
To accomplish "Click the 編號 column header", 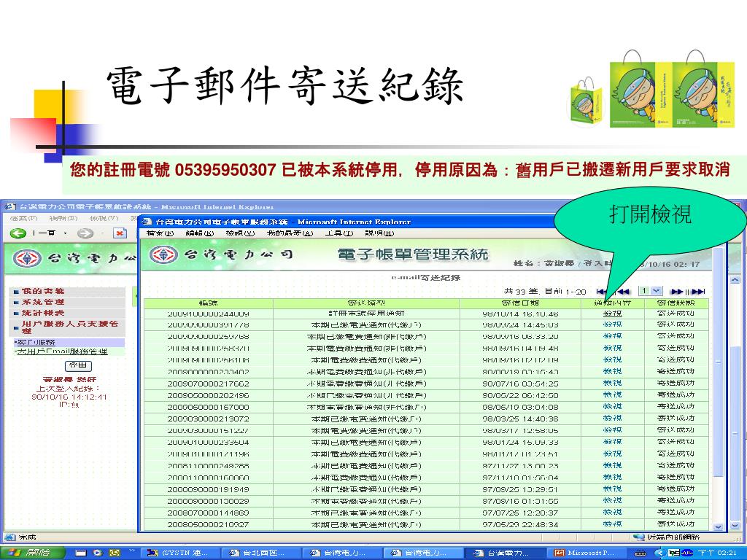I will click(x=208, y=303).
